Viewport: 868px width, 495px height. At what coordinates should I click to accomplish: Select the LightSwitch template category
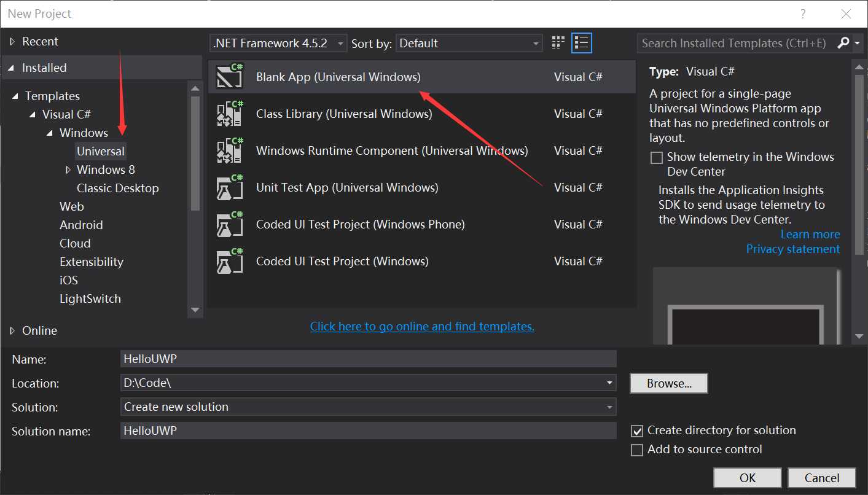90,298
